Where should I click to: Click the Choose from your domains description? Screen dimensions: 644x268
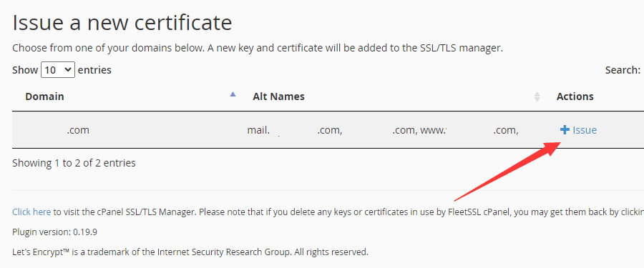[258, 48]
